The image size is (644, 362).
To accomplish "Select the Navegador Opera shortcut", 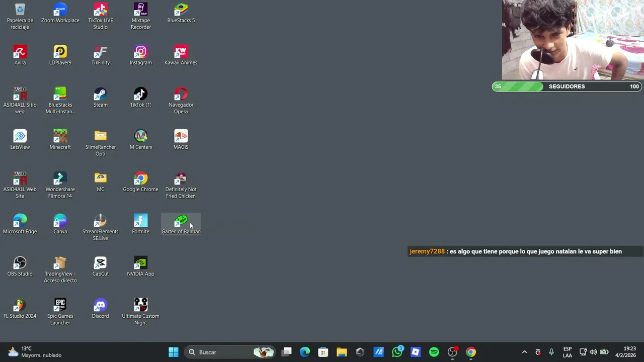I will tap(181, 100).
